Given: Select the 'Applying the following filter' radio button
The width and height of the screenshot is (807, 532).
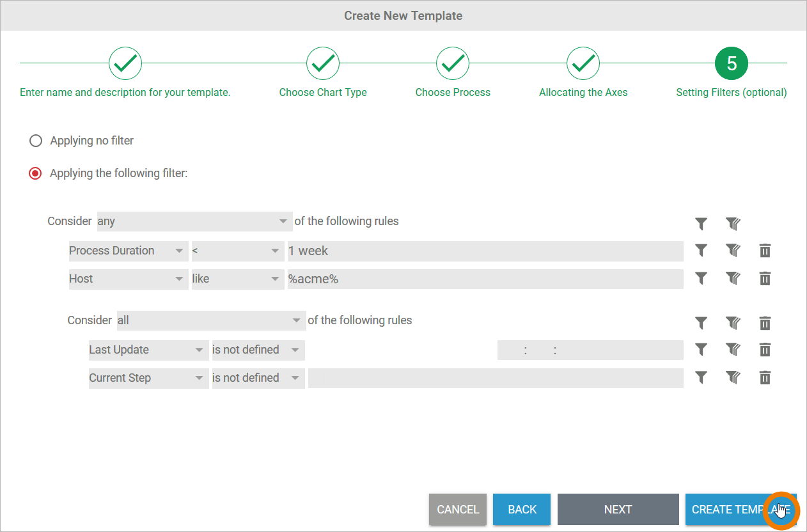Looking at the screenshot, I should pos(36,173).
